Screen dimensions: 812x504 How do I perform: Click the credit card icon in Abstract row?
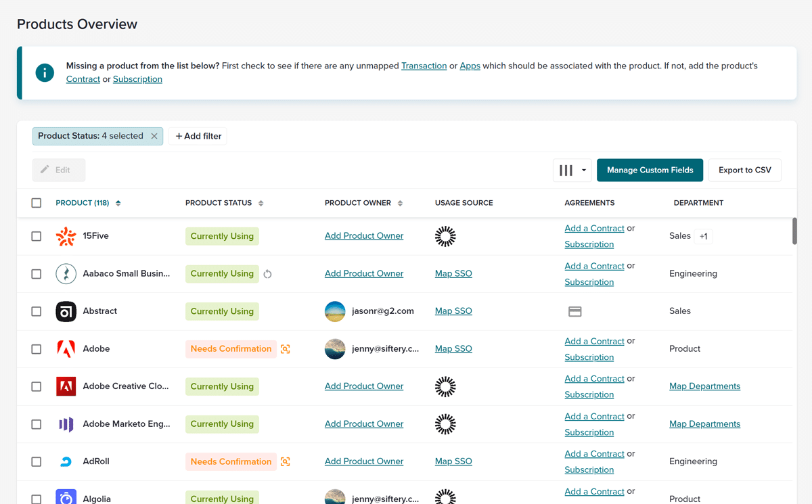click(x=574, y=311)
